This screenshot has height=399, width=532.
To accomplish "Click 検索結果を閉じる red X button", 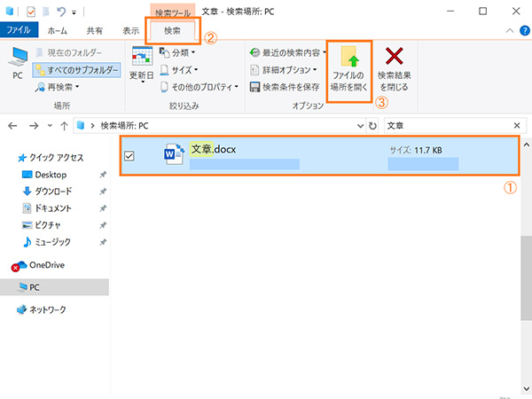I will (395, 69).
